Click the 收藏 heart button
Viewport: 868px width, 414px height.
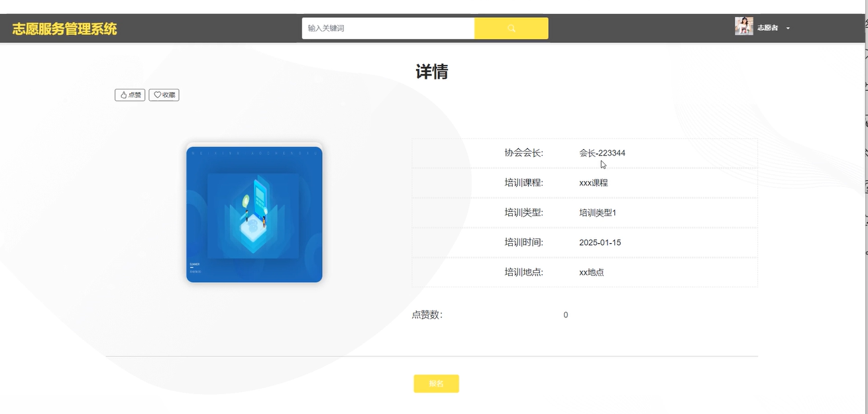[164, 95]
